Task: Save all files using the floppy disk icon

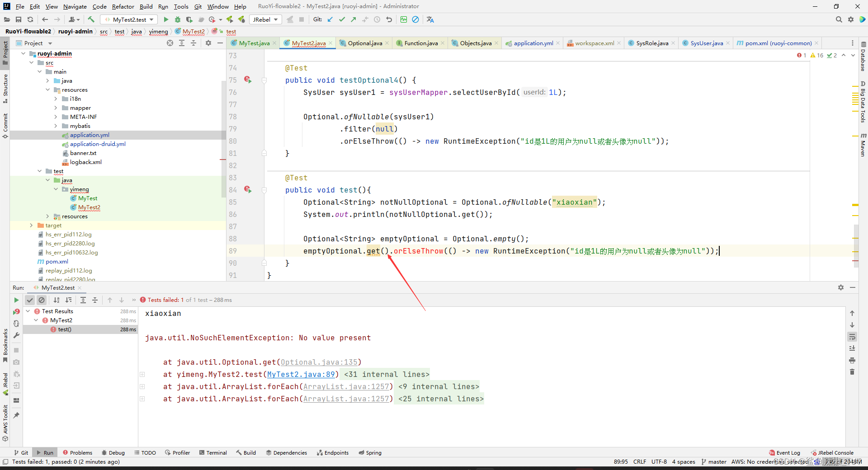Action: point(19,19)
